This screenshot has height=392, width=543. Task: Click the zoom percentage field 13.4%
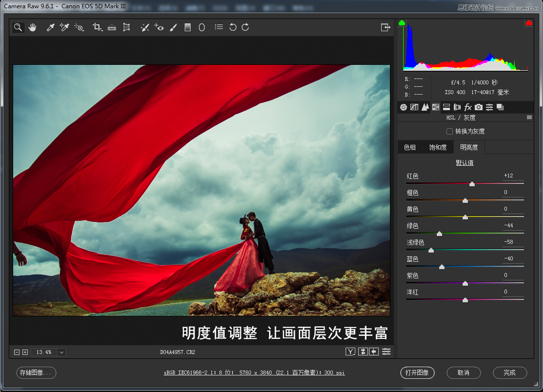coord(44,353)
